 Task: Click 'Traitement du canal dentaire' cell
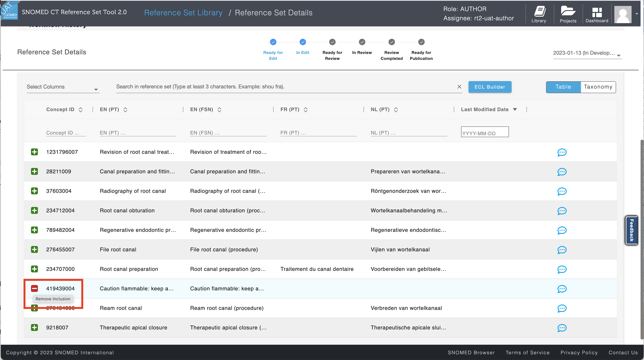point(317,269)
